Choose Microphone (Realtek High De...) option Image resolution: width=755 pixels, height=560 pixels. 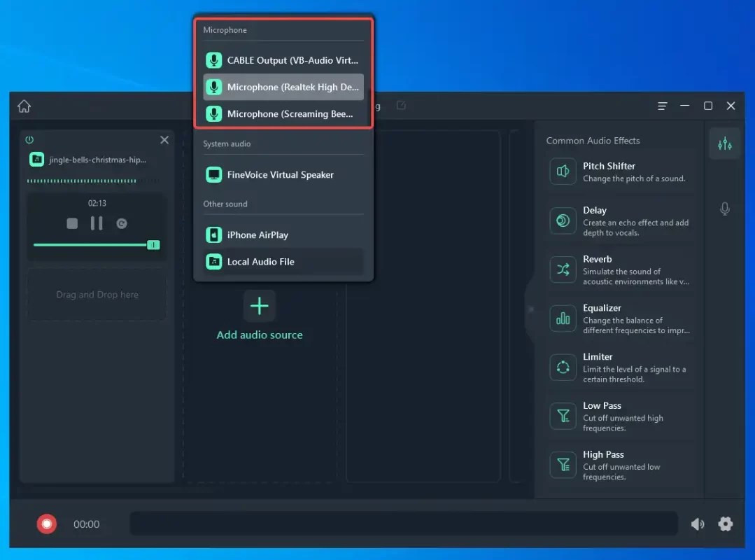pyautogui.click(x=283, y=87)
